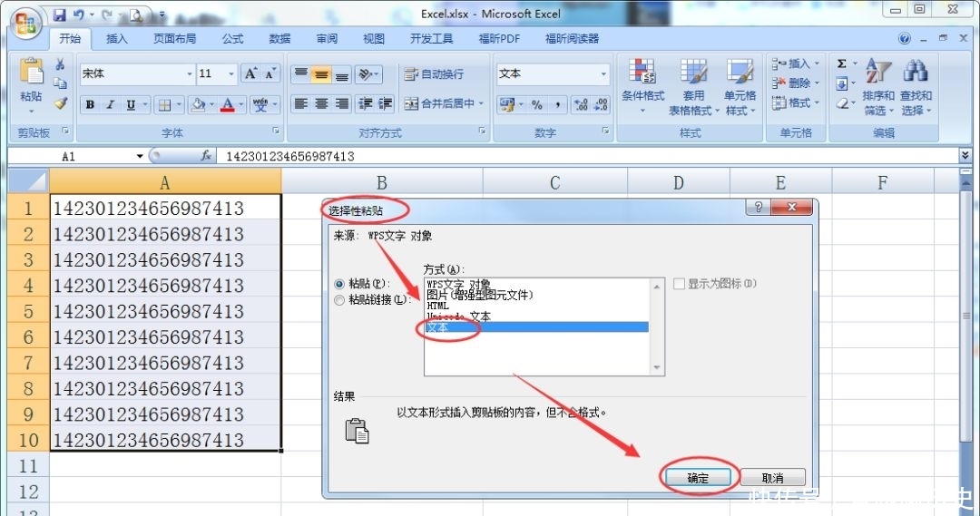980x516 pixels.
Task: Expand the 格式 cells dropdown
Action: pos(817,103)
